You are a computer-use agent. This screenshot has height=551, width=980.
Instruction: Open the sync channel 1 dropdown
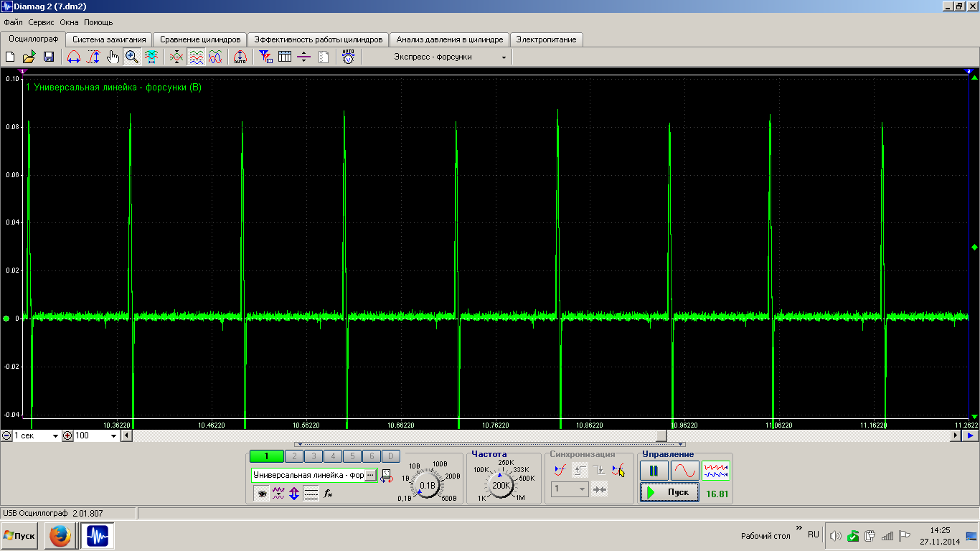[x=570, y=489]
